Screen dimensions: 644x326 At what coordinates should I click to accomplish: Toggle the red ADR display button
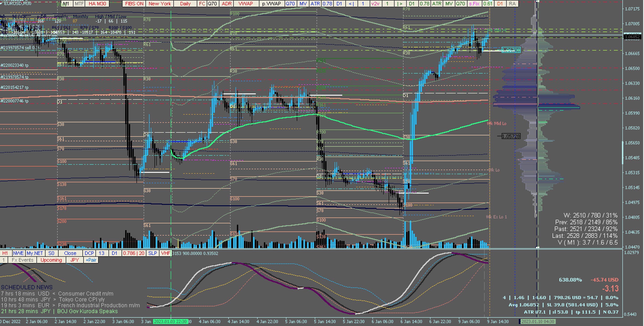coord(227,4)
